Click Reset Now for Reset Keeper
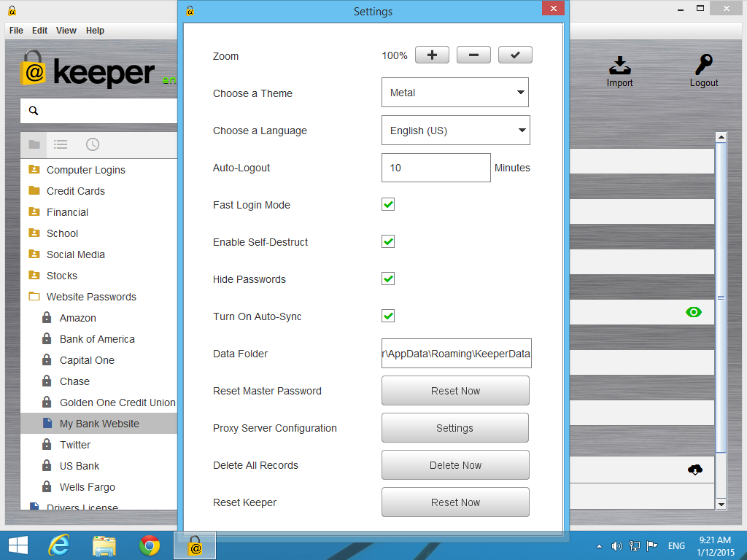The height and width of the screenshot is (560, 747). coord(455,502)
